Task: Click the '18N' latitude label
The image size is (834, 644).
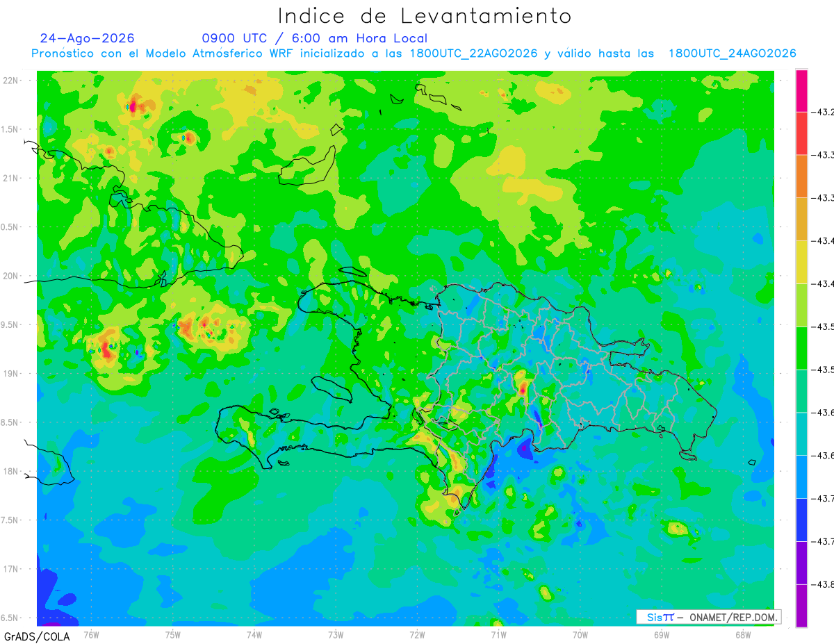Action: [x=12, y=471]
